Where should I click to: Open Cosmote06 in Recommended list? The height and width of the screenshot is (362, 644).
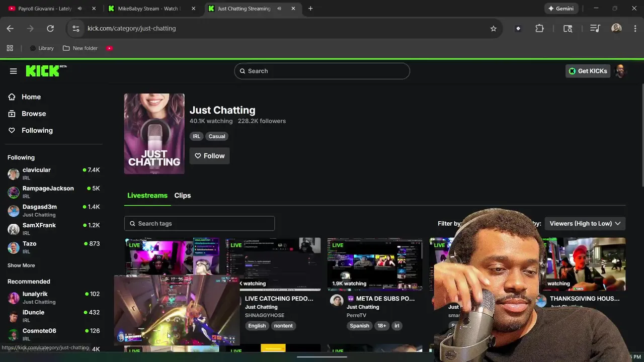point(54,334)
